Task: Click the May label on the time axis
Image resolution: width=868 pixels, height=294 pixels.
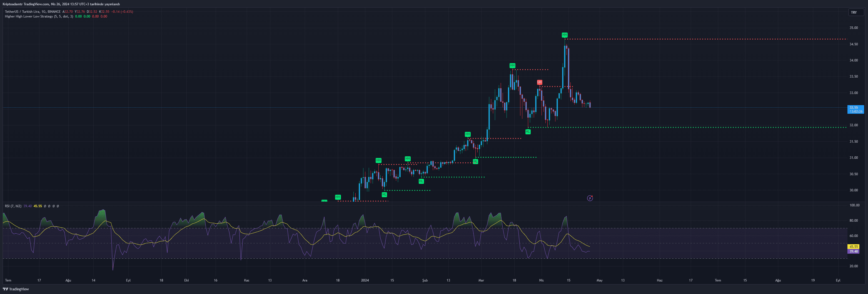Action: click(x=599, y=280)
